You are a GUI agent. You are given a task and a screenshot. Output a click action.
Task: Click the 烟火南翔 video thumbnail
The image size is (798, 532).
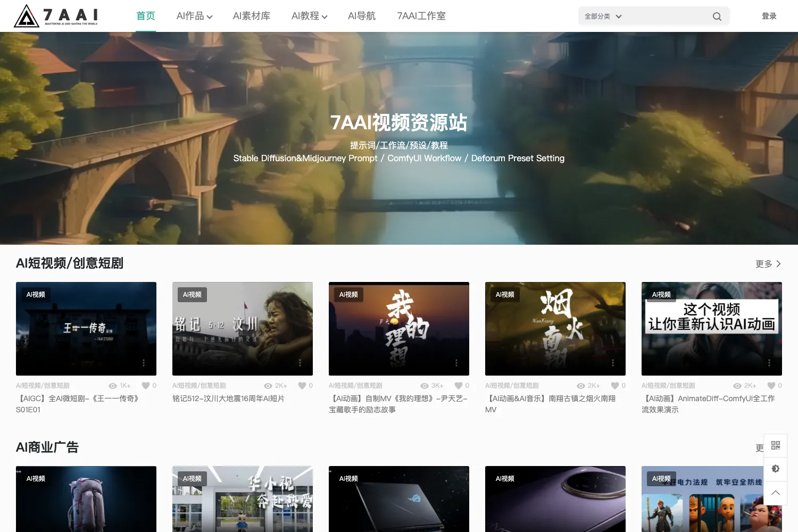(x=555, y=329)
